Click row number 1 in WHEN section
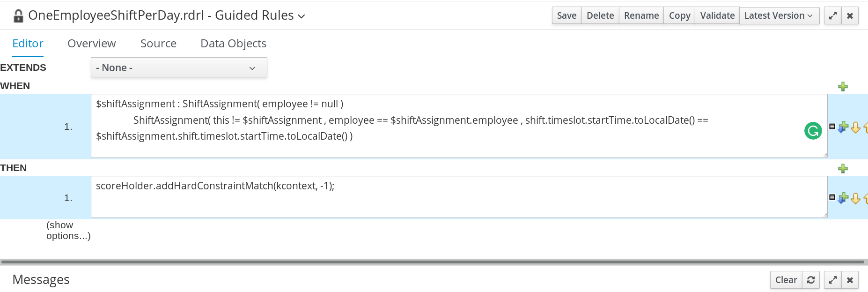The image size is (868, 292). 68,127
